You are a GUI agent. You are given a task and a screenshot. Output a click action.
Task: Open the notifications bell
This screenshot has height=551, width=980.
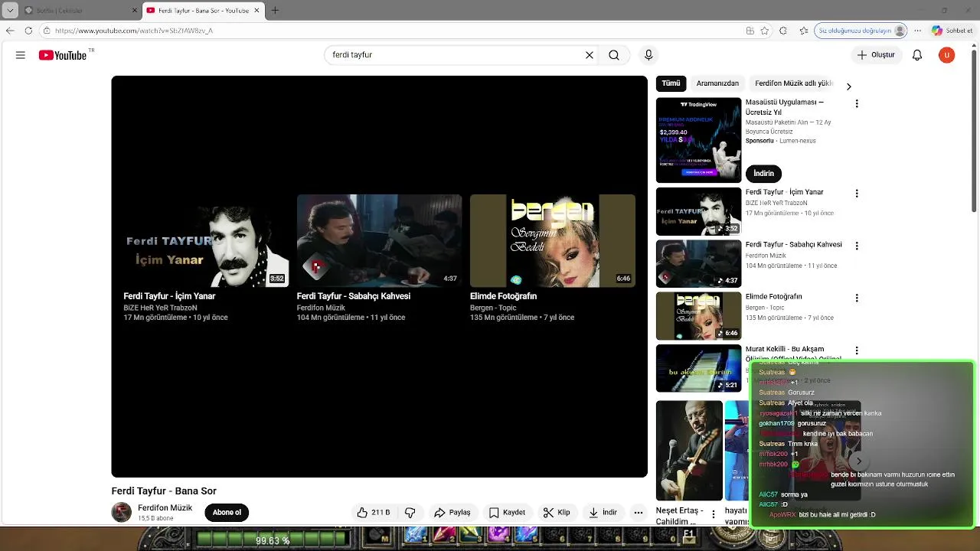click(917, 55)
